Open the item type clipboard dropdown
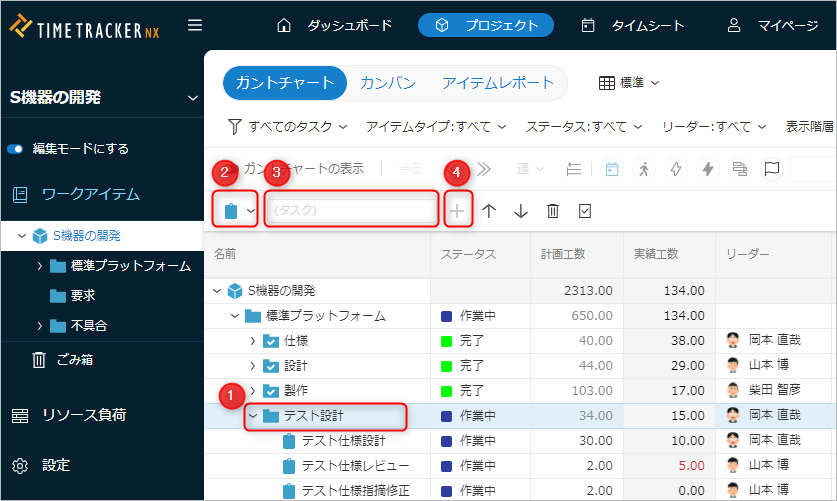 click(x=238, y=211)
